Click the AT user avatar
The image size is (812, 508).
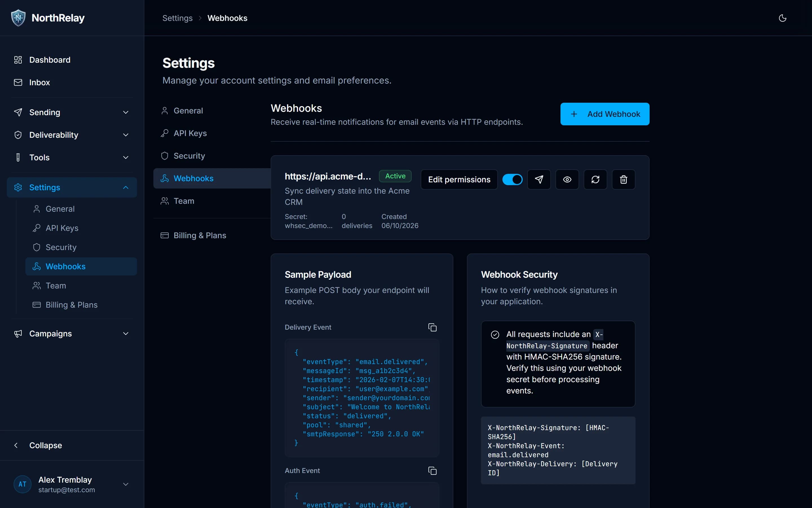pos(23,484)
